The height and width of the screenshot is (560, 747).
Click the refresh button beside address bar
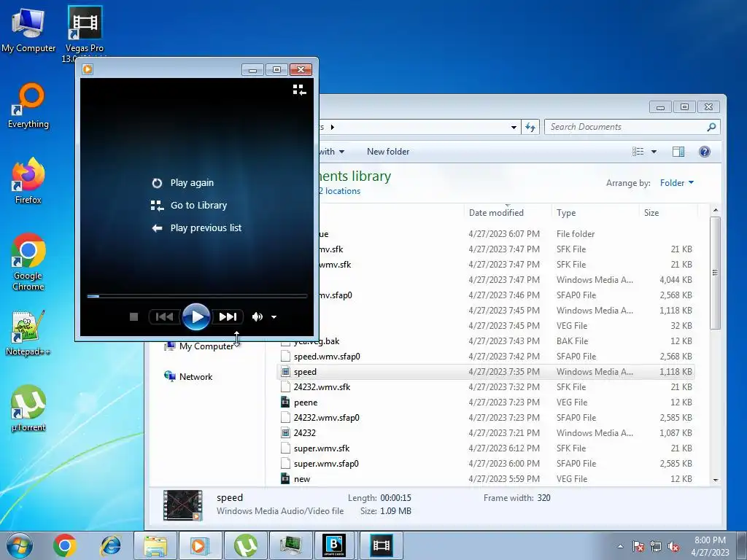click(530, 127)
